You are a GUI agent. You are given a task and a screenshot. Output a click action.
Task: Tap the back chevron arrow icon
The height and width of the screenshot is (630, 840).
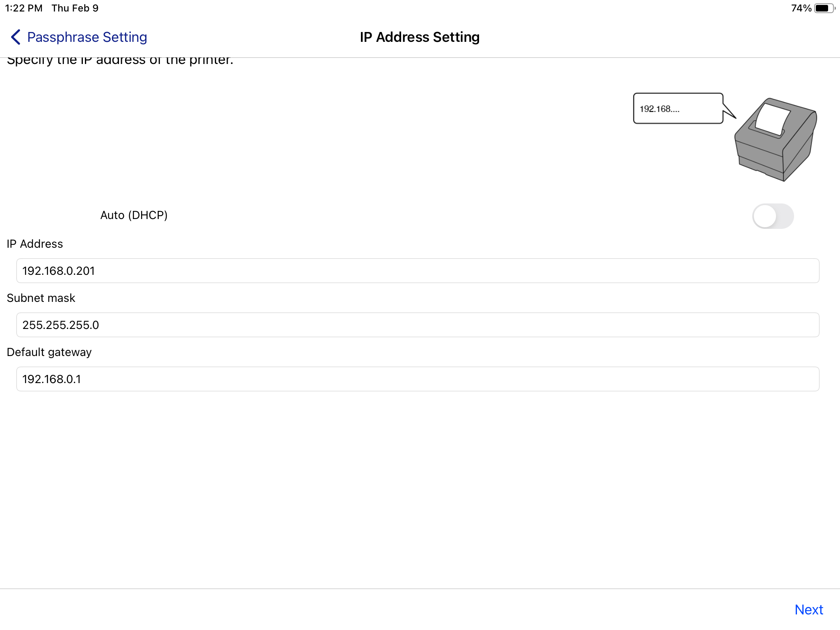(16, 37)
